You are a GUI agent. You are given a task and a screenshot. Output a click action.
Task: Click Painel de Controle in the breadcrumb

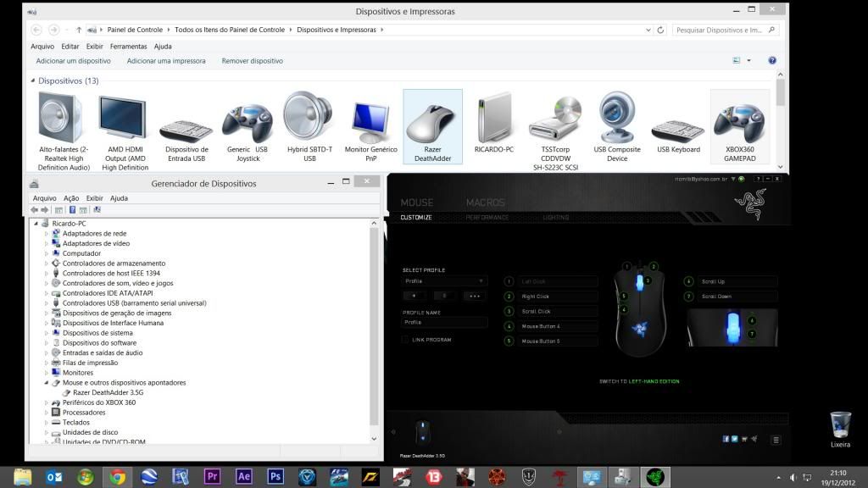[x=135, y=30]
